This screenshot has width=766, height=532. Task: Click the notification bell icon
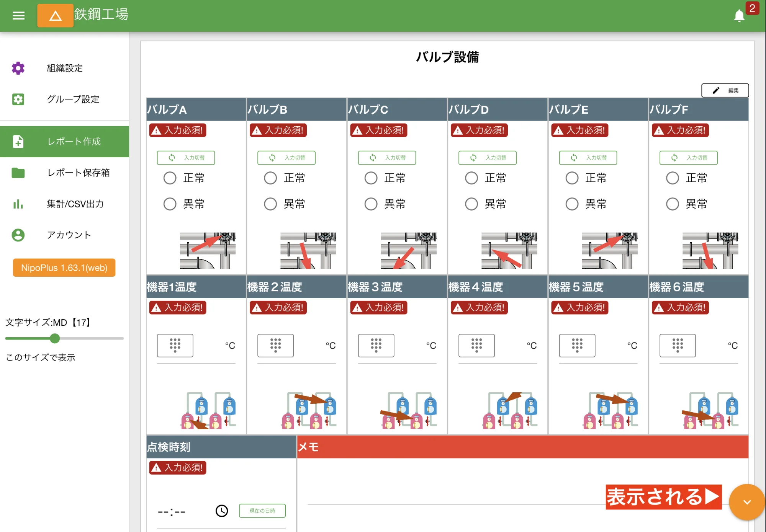pyautogui.click(x=739, y=16)
